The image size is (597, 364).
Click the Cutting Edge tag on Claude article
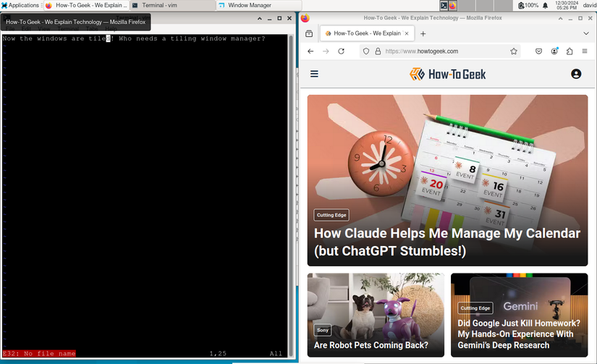click(x=331, y=215)
